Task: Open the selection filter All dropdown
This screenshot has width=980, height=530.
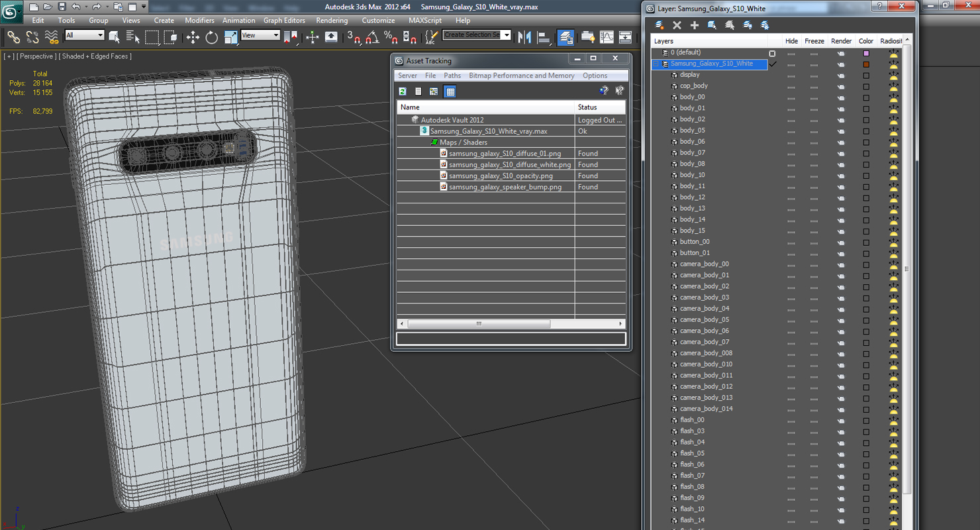Action: (85, 35)
